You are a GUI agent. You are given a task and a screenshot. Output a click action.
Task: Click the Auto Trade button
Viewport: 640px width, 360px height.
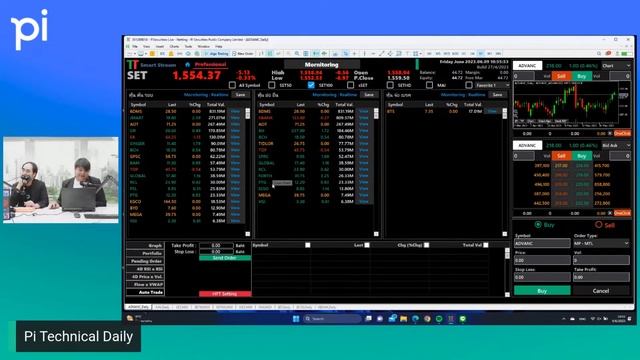(145, 292)
